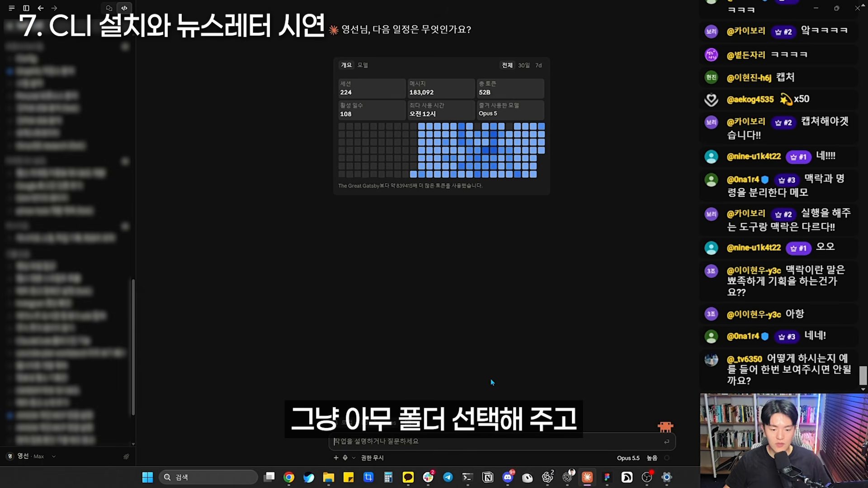Click the 메시지 183,092 stat tile

(x=441, y=88)
